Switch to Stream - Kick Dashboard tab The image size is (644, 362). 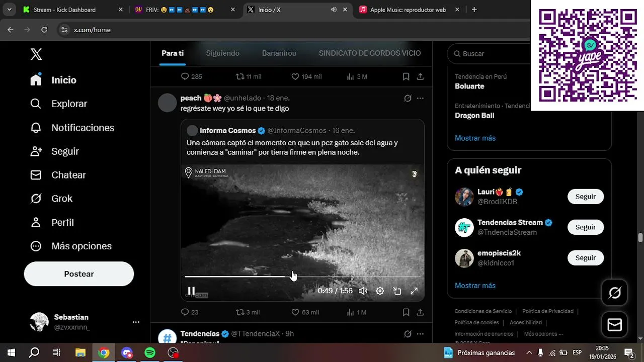point(73,10)
